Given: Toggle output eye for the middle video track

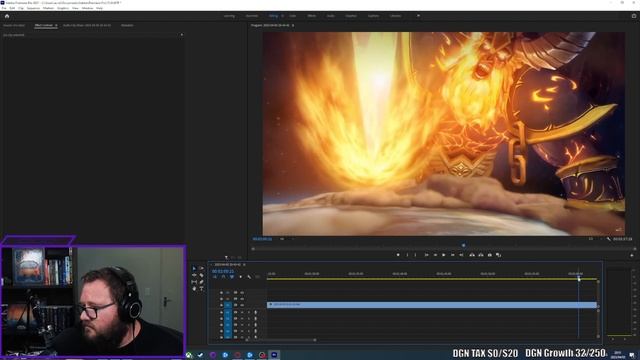Looking at the screenshot, I should [x=242, y=299].
